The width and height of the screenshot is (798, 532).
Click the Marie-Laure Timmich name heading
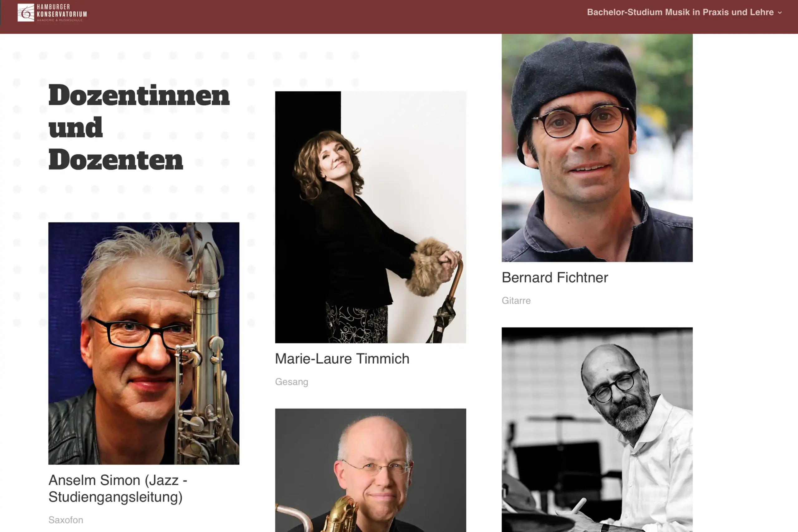342,359
